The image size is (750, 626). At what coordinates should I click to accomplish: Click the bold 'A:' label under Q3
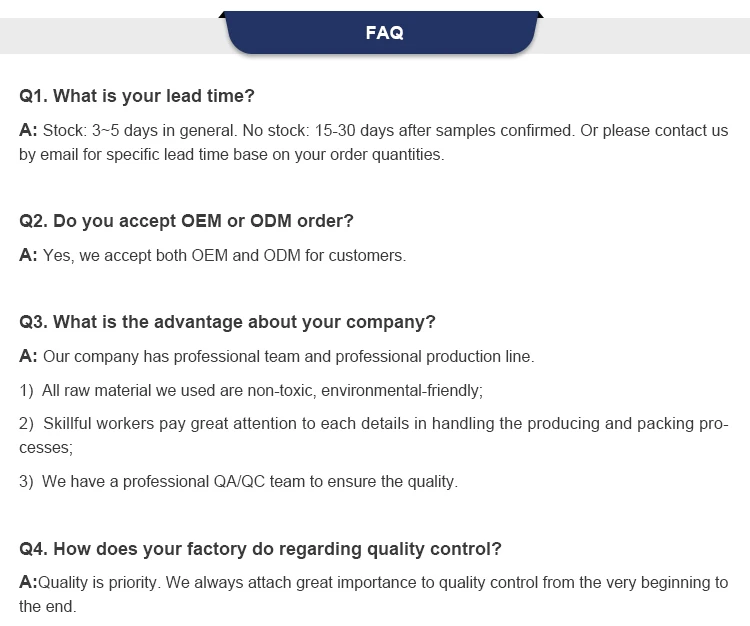(x=28, y=356)
